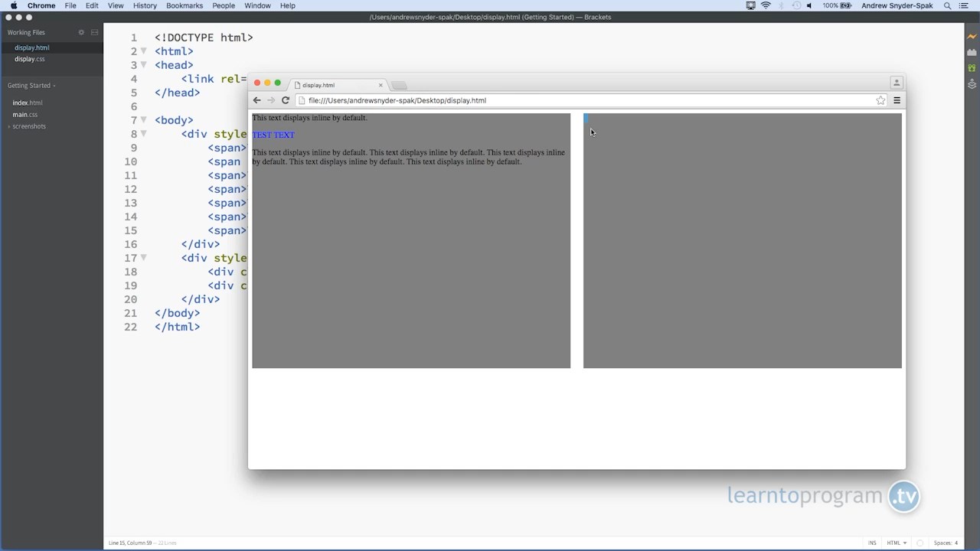Open the Chrome profile avatar button
980x551 pixels.
896,83
